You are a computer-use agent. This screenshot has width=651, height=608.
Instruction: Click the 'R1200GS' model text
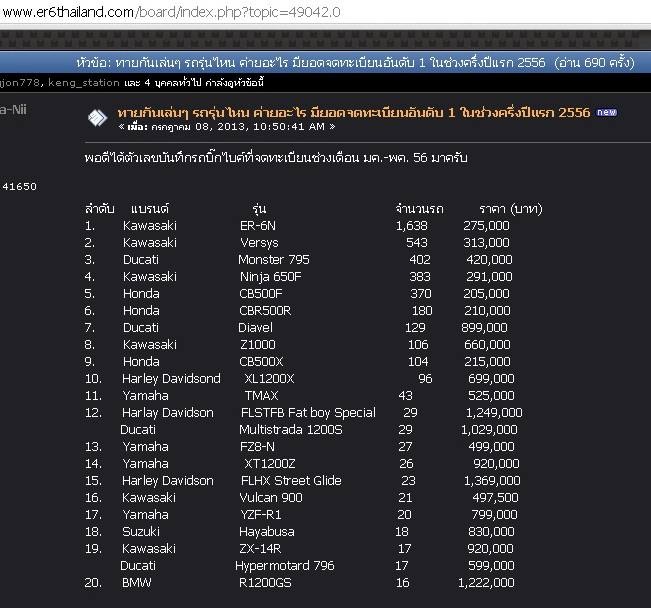[265, 583]
